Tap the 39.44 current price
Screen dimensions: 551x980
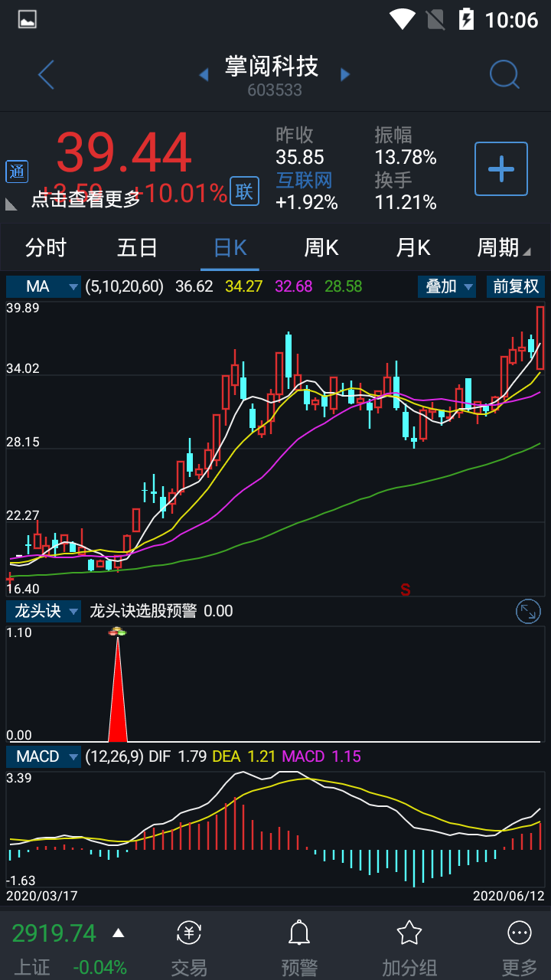[123, 152]
